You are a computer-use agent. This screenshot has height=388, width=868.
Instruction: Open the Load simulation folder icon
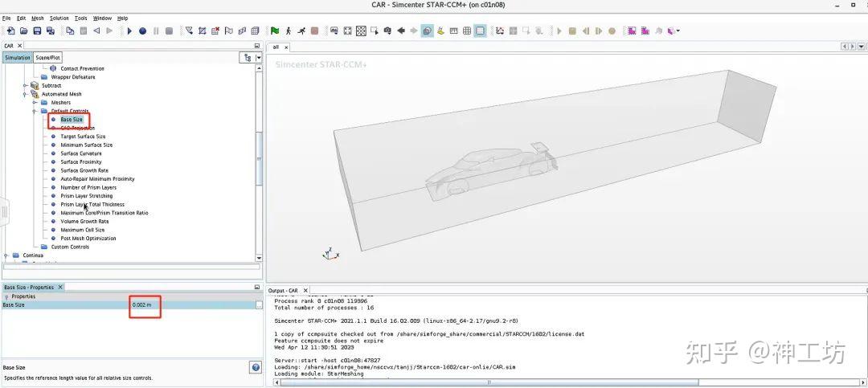pyautogui.click(x=24, y=31)
